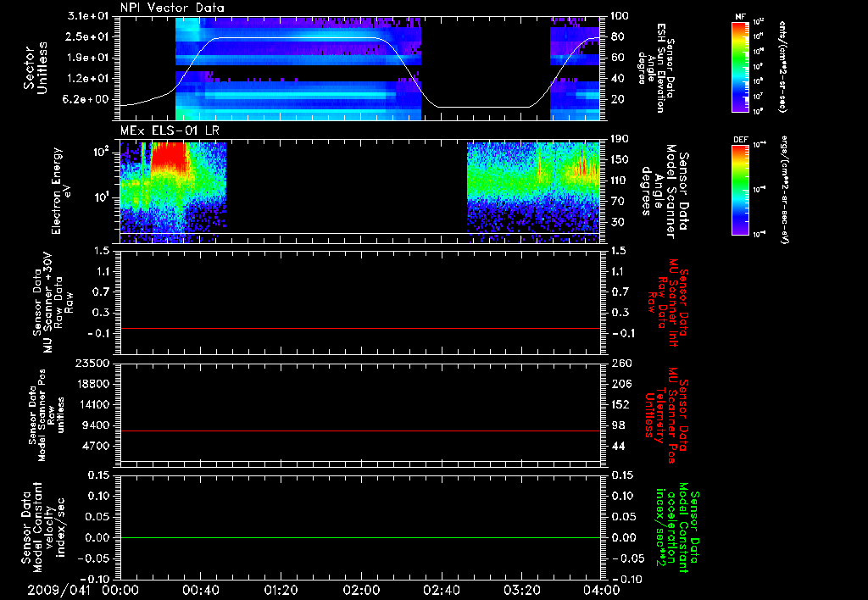
Task: Click the 'MEx ELS-01 LR' panel title
Action: click(x=170, y=131)
